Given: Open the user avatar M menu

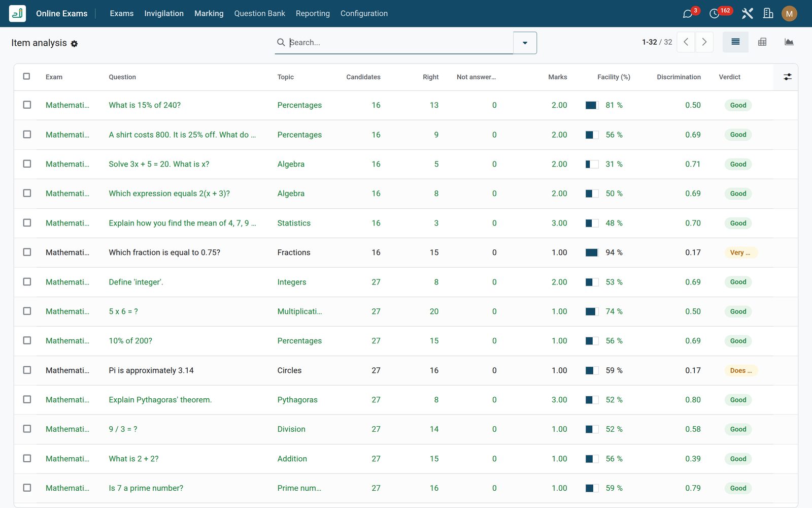Looking at the screenshot, I should coord(789,14).
